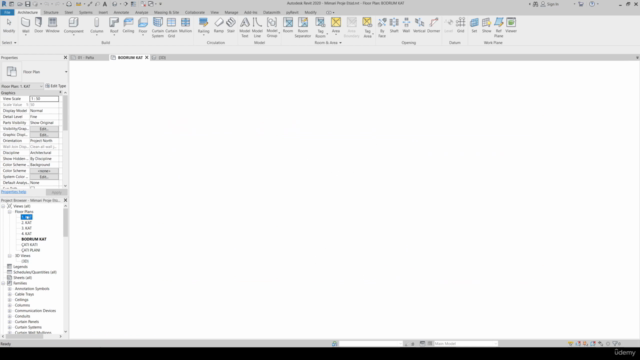
Task: Select the Ramp tool
Action: tap(219, 25)
